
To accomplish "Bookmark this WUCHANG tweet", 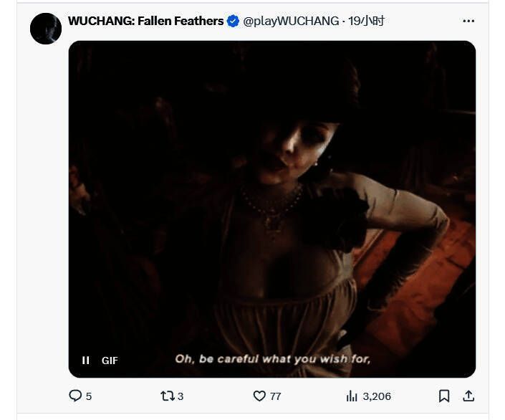I will pyautogui.click(x=444, y=396).
